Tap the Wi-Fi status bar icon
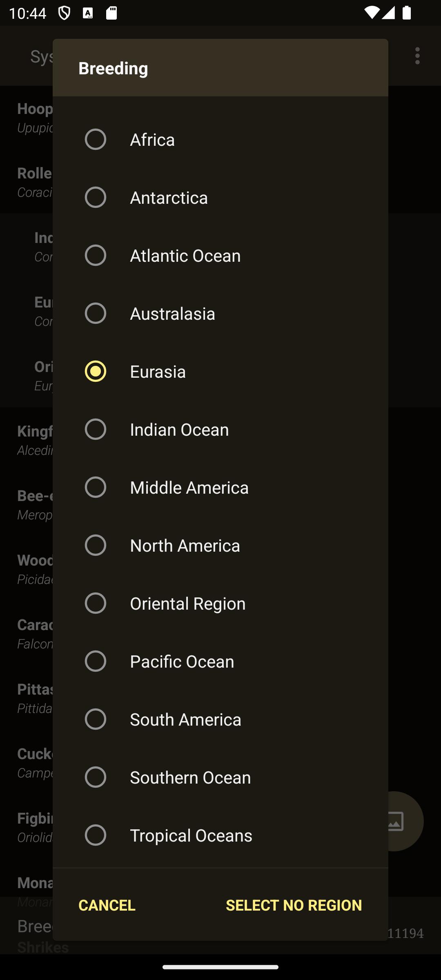441x980 pixels. pos(372,13)
